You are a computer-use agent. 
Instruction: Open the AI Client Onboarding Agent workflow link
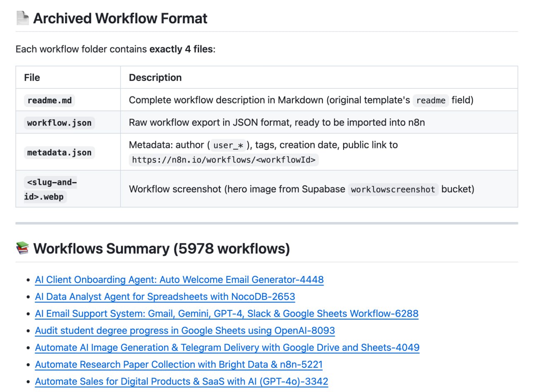179,280
